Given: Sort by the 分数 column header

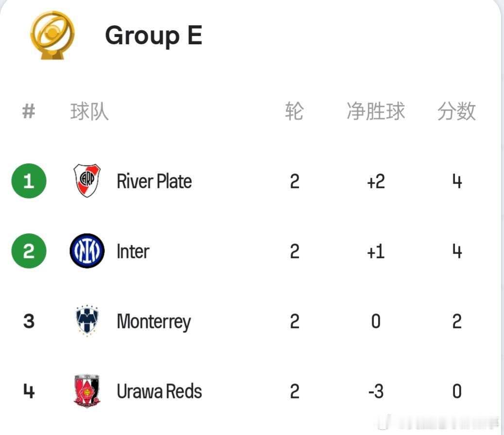Looking at the screenshot, I should [456, 111].
